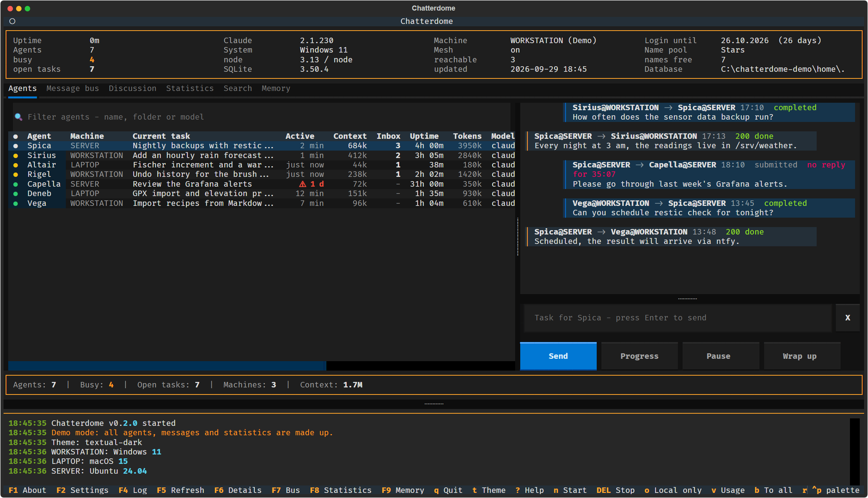Open message 'Scheduled, the result will arrive via ntfy.'

672,237
